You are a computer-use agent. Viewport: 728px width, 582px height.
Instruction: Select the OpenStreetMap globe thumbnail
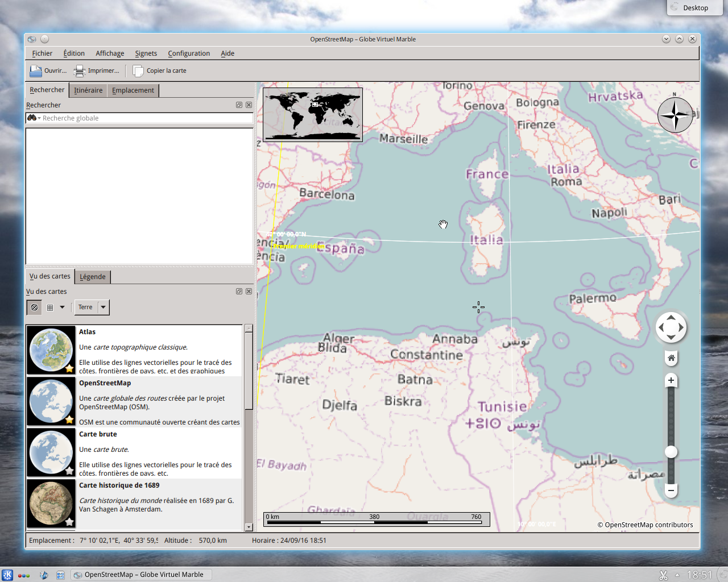point(51,401)
